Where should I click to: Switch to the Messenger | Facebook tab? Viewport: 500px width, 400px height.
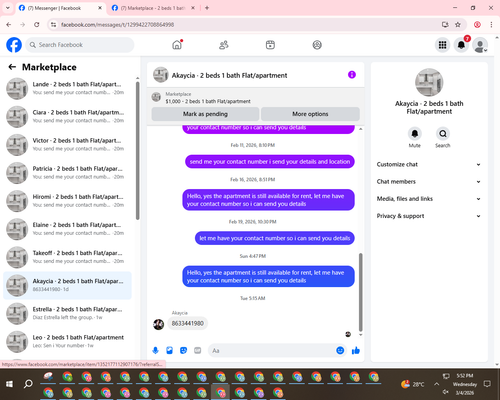pos(61,8)
